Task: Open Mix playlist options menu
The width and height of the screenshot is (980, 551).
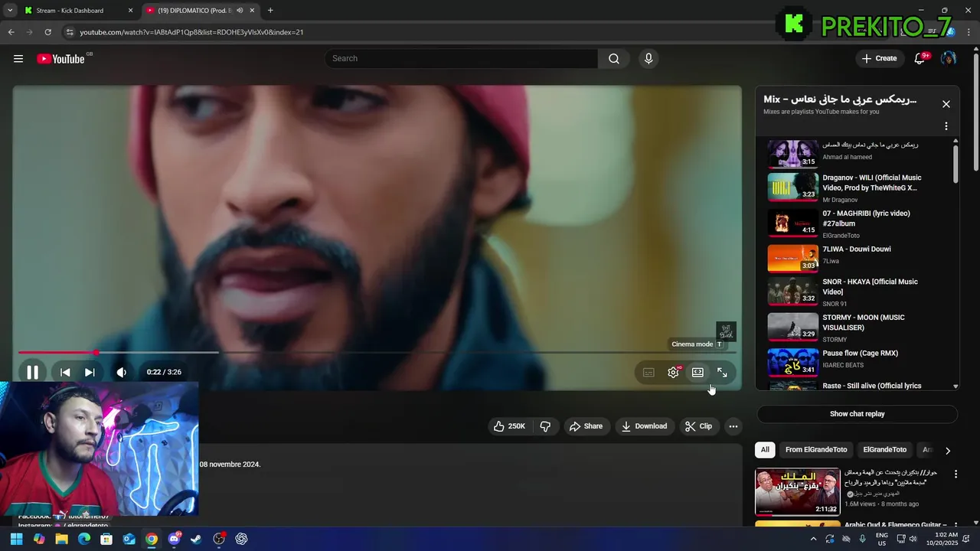Action: [x=946, y=126]
